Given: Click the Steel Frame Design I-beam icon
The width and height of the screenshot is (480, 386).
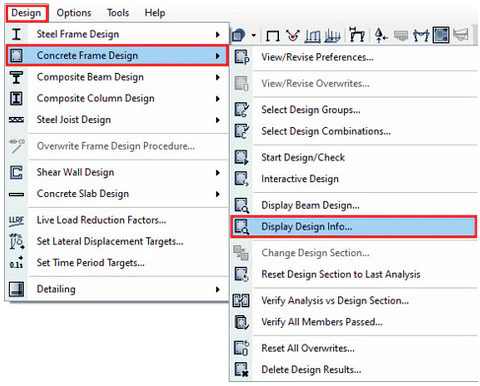Looking at the screenshot, I should pos(16,34).
